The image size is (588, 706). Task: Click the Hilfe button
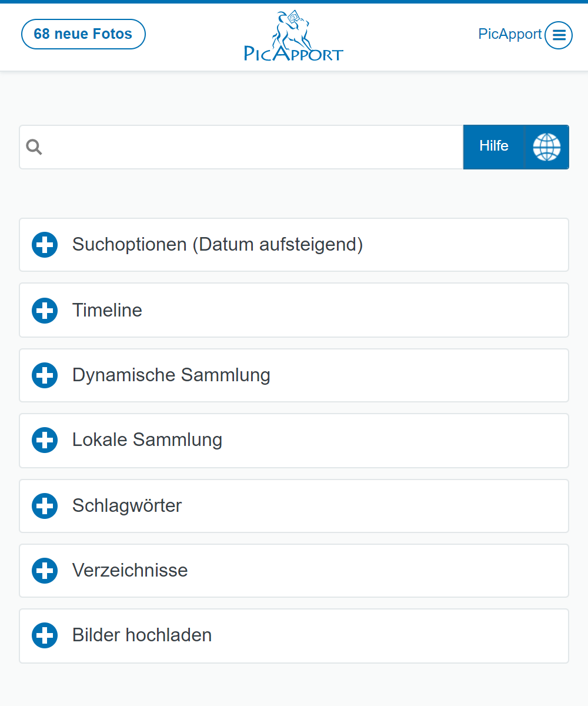tap(493, 147)
